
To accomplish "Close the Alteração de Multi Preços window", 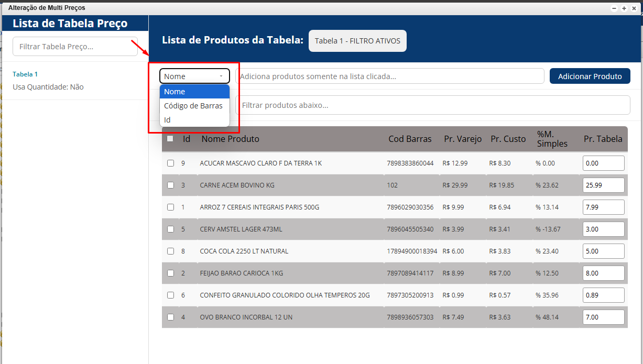I will 634,8.
